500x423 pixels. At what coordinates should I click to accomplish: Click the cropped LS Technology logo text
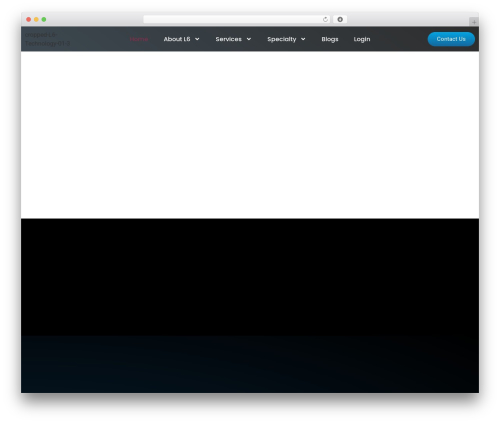tap(47, 39)
